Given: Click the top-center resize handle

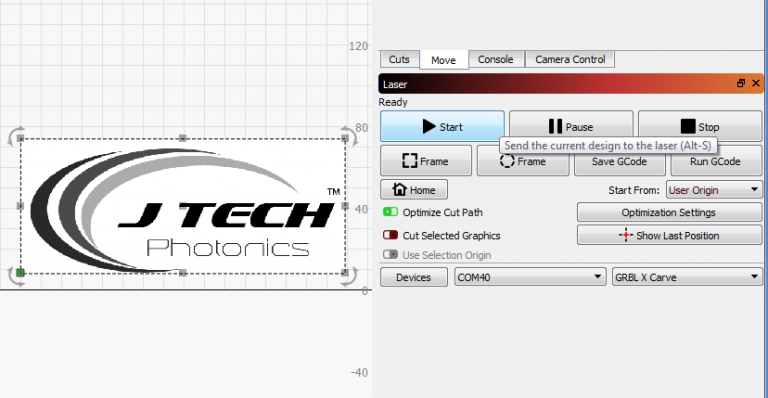Looking at the screenshot, I should 183,138.
